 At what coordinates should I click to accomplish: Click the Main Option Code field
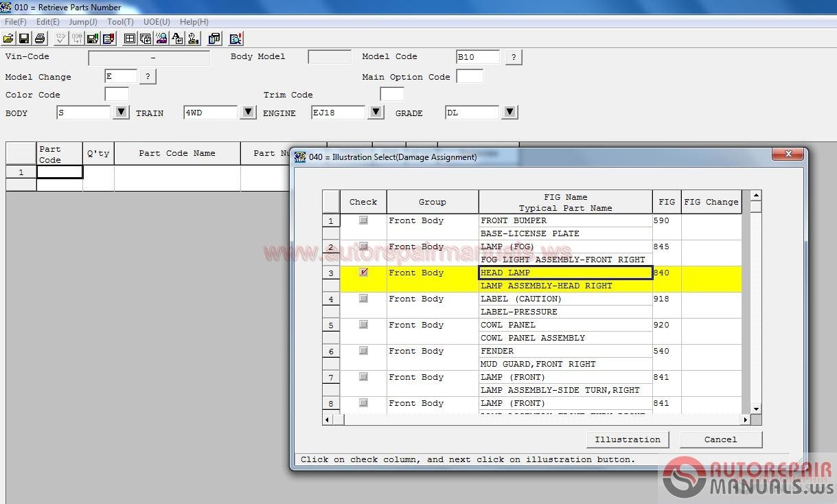[470, 76]
